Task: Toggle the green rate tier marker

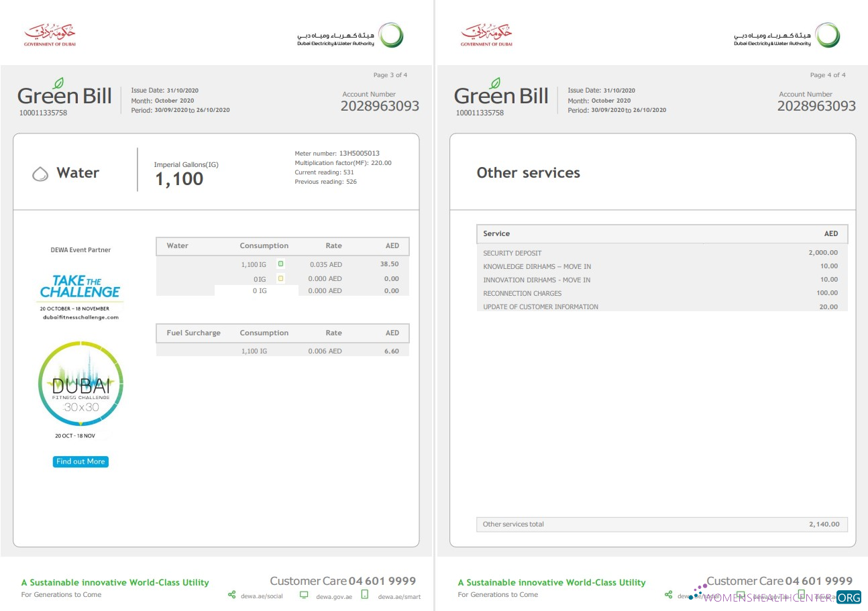Action: [x=281, y=264]
